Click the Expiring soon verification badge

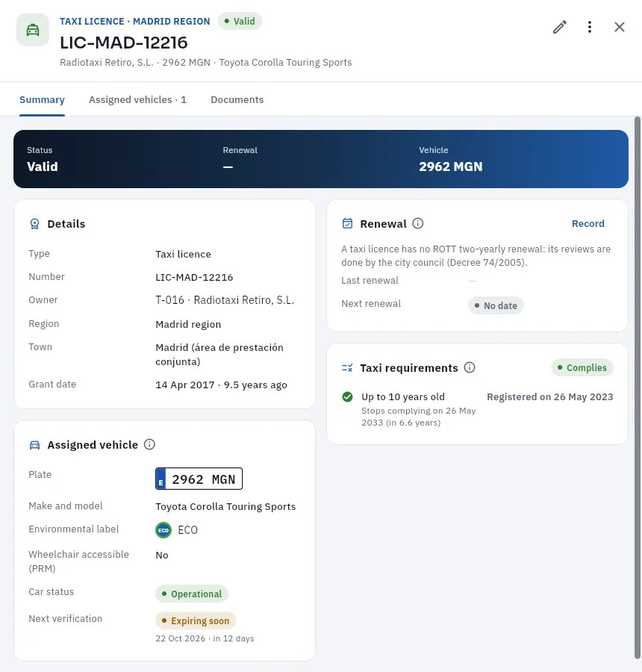pos(196,620)
